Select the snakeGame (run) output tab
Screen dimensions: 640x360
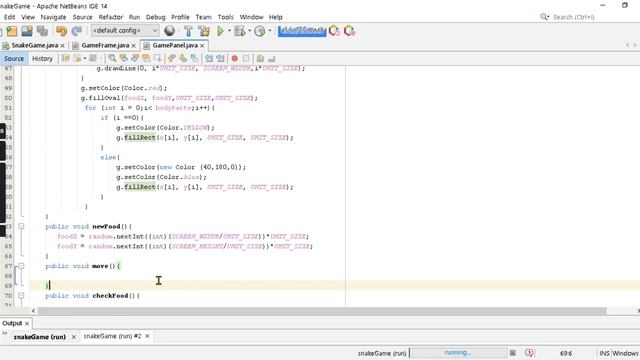pyautogui.click(x=40, y=337)
